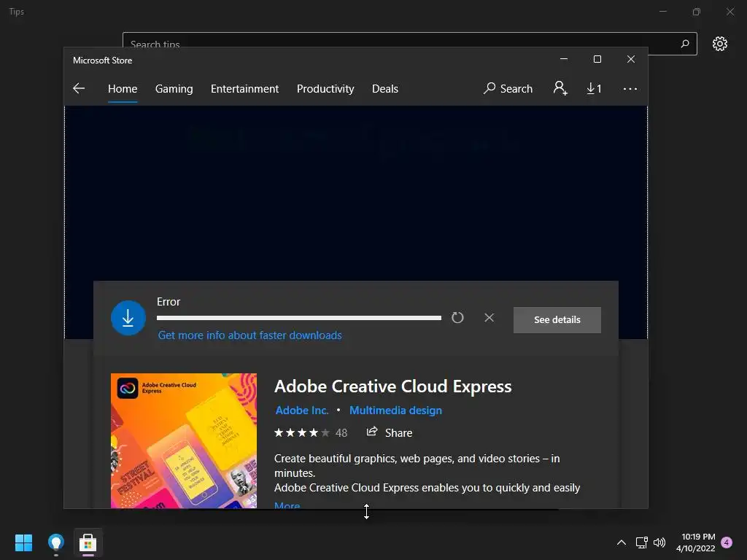Open the See more ellipsis menu
This screenshot has width=747, height=560.
[630, 88]
